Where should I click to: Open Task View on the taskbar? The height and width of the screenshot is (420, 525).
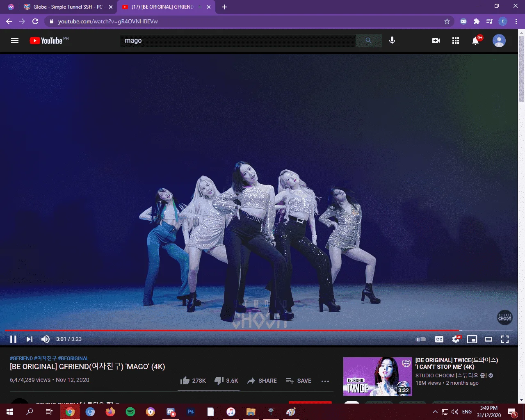[49, 412]
